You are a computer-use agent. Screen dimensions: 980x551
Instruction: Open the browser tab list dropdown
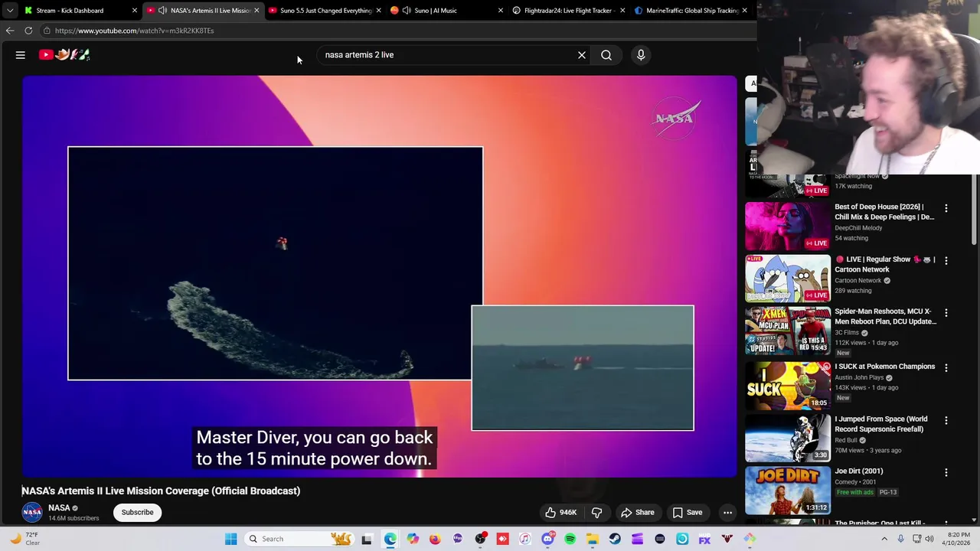coord(9,11)
